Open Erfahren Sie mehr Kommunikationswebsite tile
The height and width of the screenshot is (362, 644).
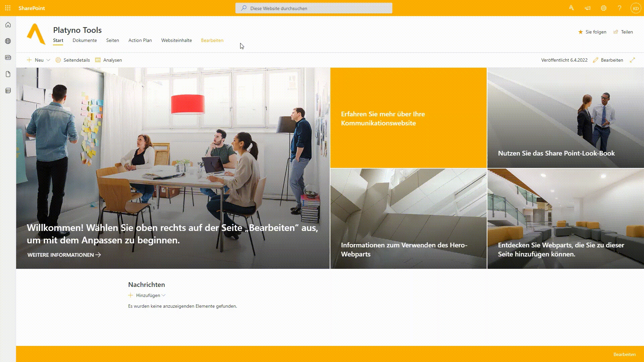[409, 118]
